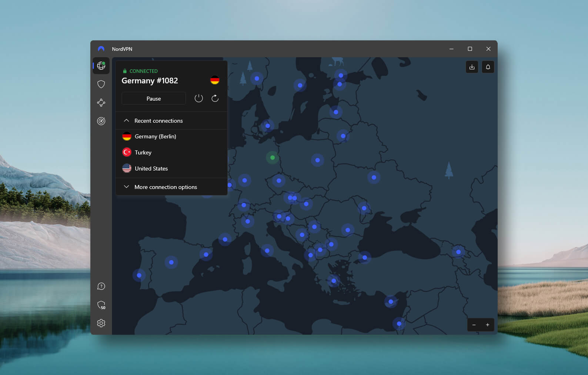The height and width of the screenshot is (375, 588).
Task: Select the Portugal server dot on map
Action: click(x=139, y=275)
